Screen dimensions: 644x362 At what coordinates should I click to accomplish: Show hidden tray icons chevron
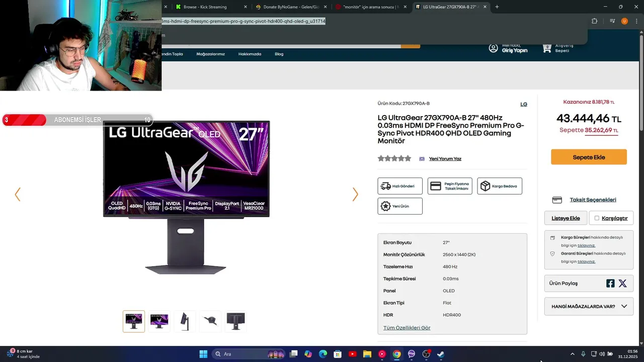coord(572,354)
